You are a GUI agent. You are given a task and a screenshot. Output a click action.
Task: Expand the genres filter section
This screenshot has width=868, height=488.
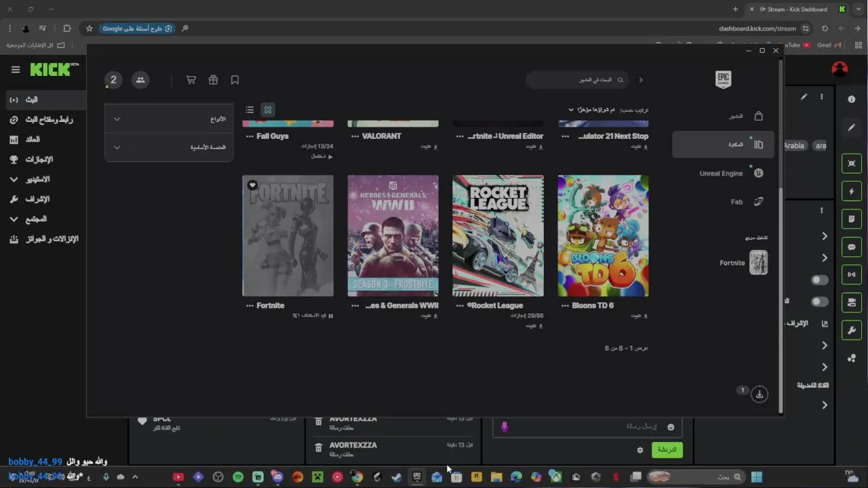[169, 119]
